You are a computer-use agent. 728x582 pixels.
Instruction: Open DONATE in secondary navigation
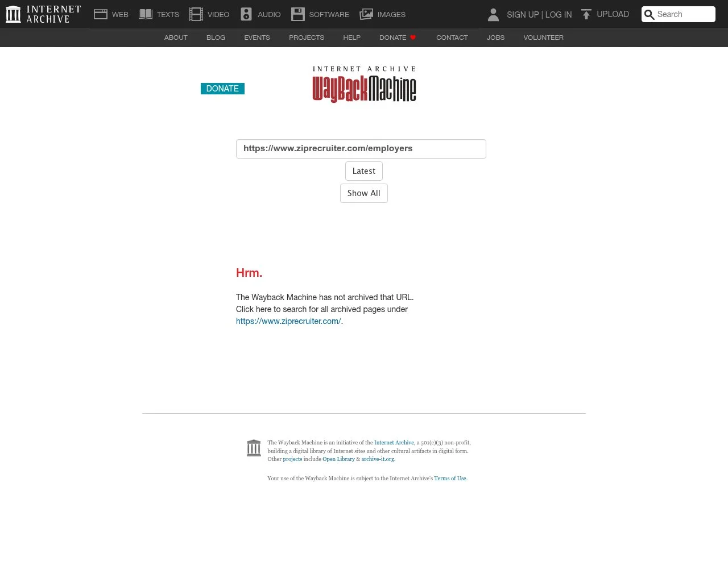[x=393, y=38]
